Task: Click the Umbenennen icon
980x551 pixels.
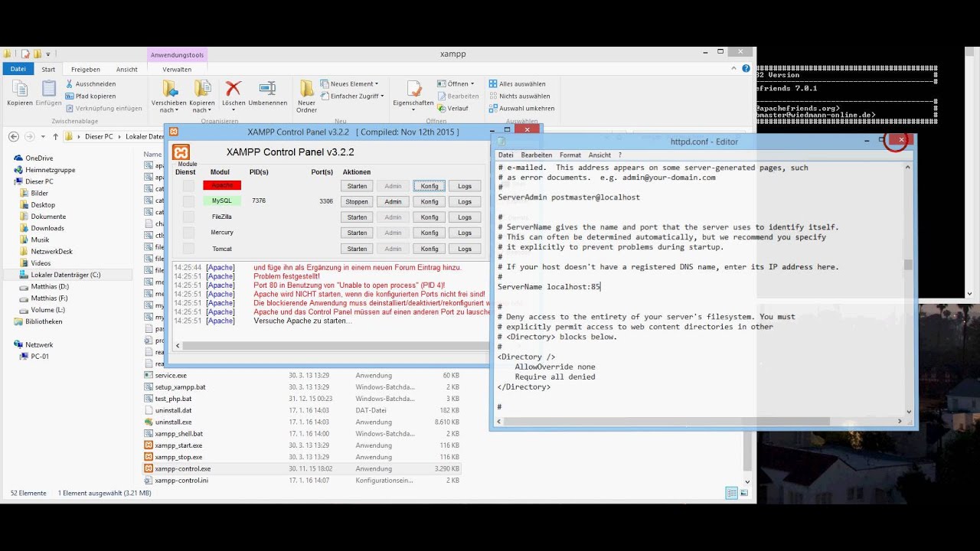Action: [x=267, y=88]
